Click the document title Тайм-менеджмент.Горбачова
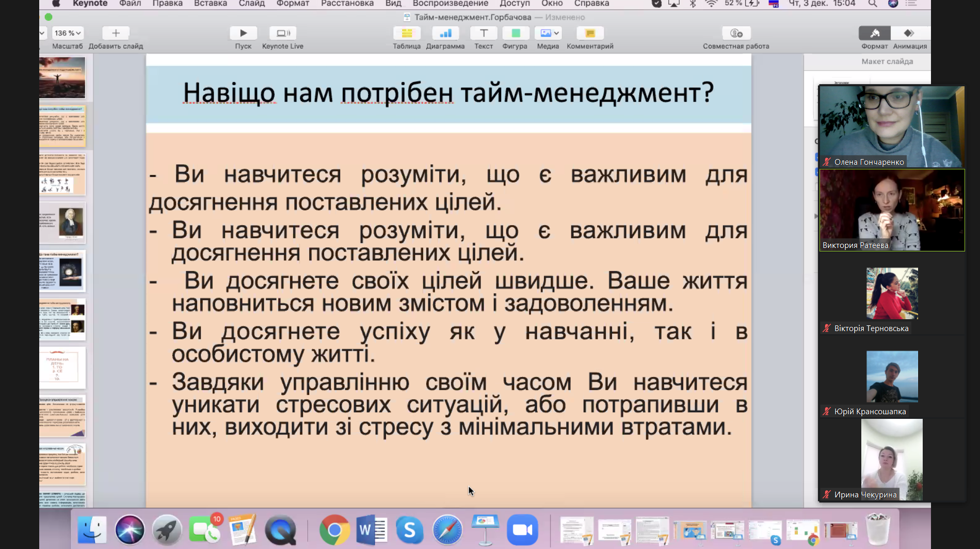The image size is (980, 549). (473, 17)
